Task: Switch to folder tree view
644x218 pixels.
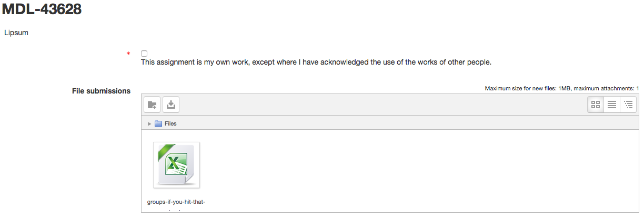Action: [628, 105]
